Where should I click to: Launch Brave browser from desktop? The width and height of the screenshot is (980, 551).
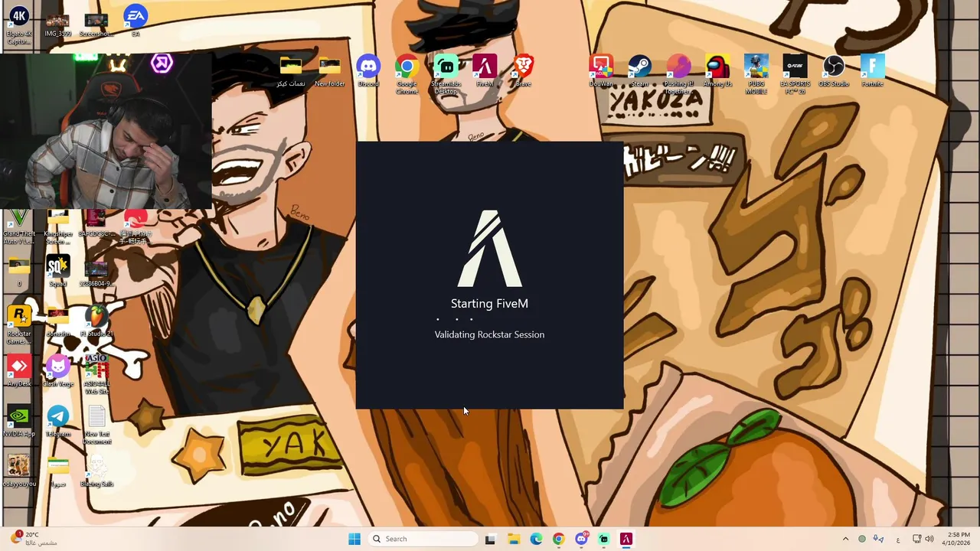click(x=524, y=70)
